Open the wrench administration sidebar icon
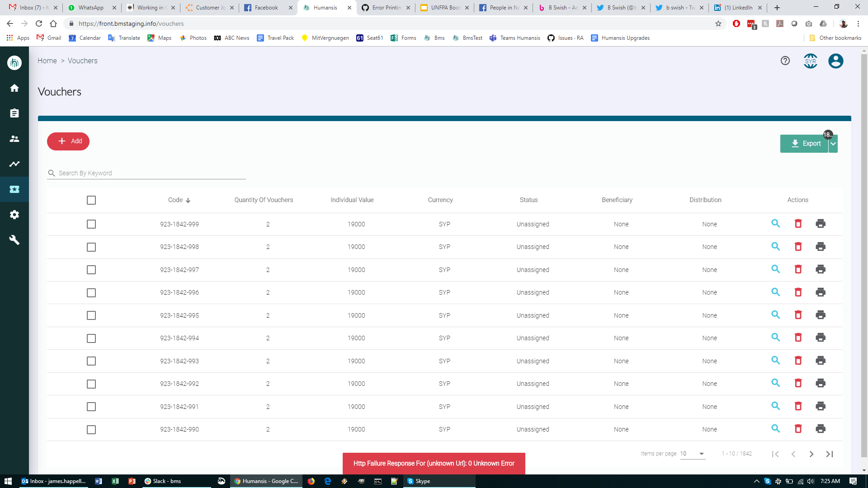The image size is (868, 488). click(14, 240)
